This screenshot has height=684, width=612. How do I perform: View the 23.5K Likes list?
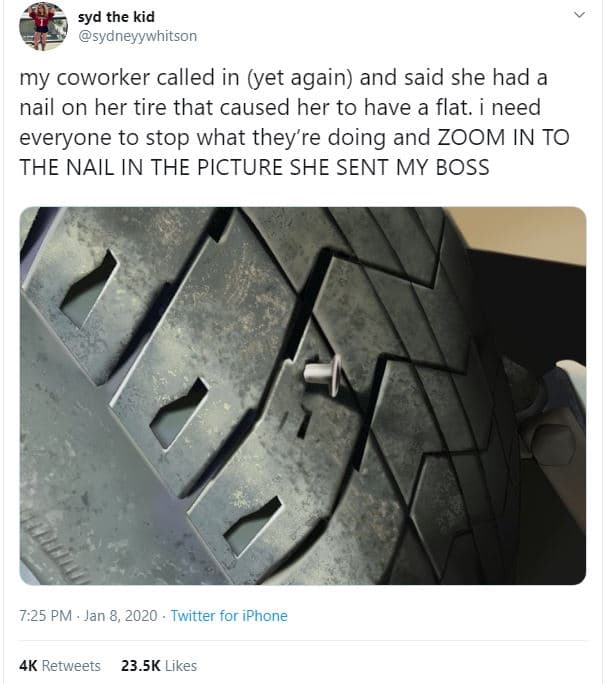159,666
